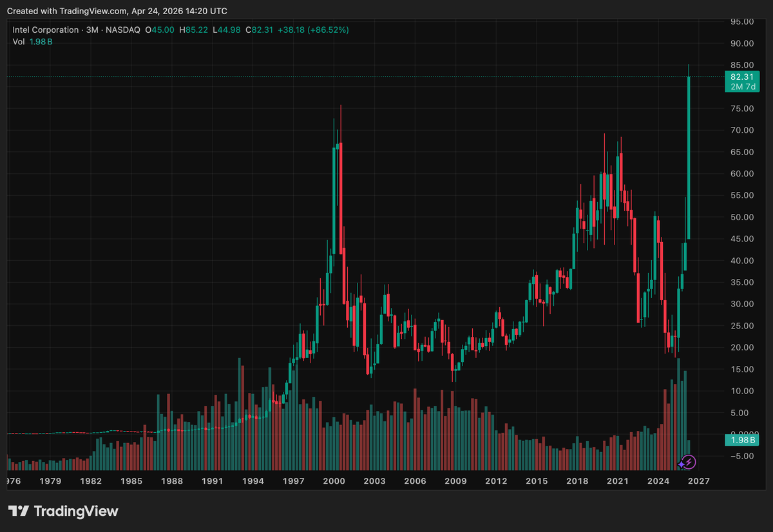Screen dimensions: 773x532
Task: Click the H85.22 high value
Action: point(193,30)
